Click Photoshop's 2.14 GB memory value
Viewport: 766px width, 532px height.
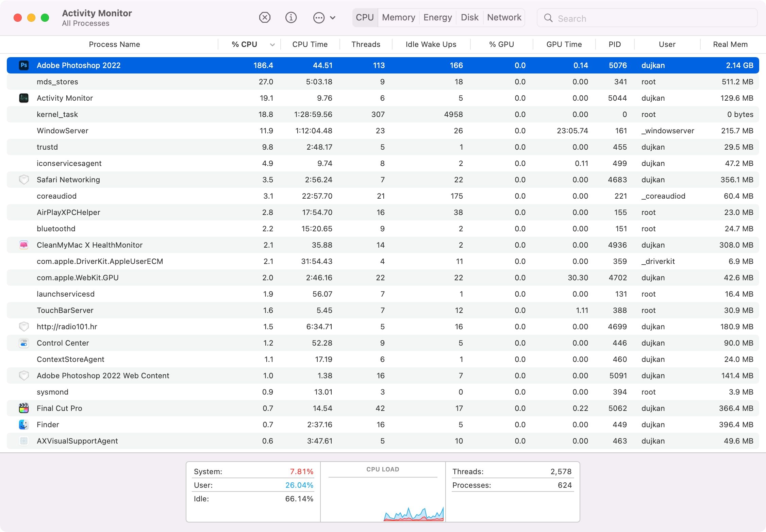tap(739, 65)
